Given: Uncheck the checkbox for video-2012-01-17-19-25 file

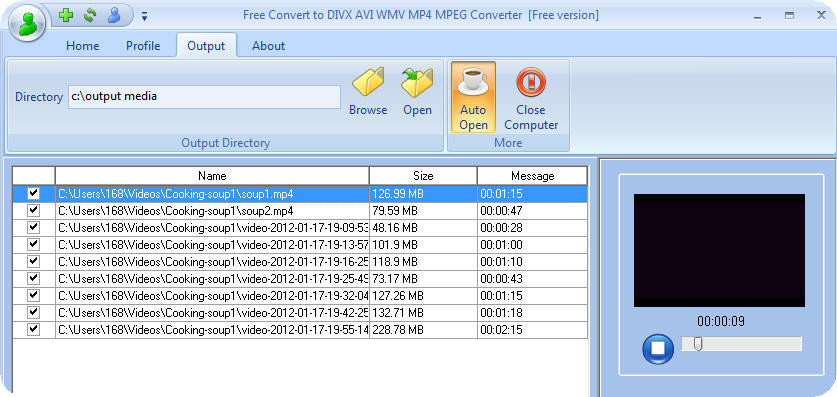Looking at the screenshot, I should point(34,278).
